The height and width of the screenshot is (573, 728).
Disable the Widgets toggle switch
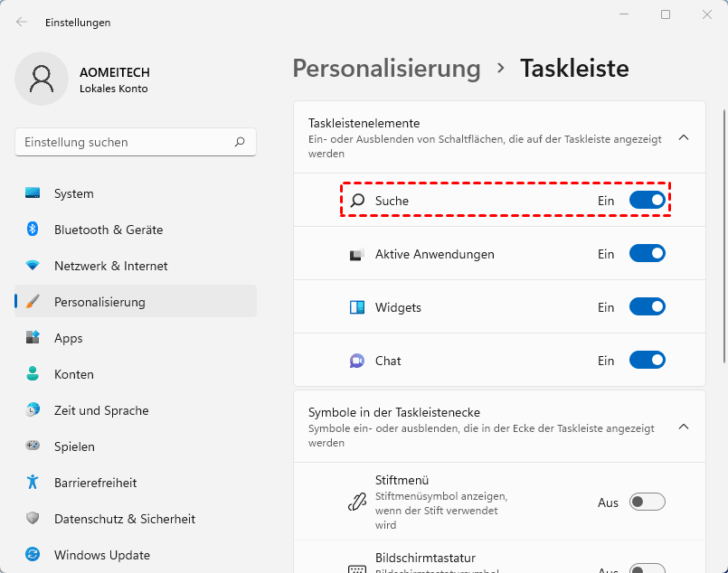pyautogui.click(x=647, y=307)
